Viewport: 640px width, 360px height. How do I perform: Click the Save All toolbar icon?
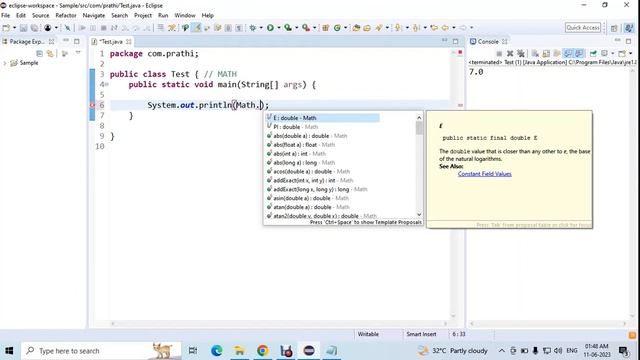tap(34, 28)
